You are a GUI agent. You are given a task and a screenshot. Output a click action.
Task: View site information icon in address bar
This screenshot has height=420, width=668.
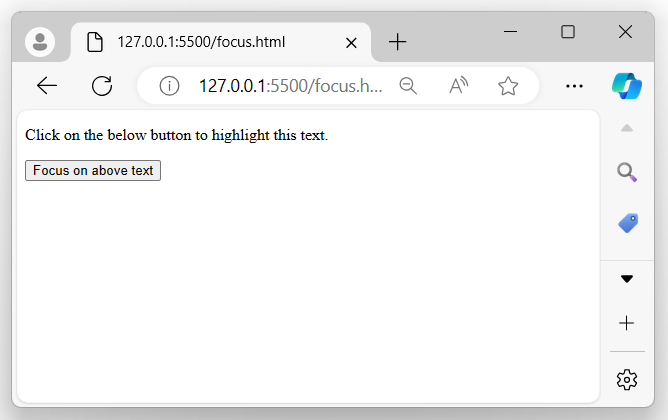169,86
